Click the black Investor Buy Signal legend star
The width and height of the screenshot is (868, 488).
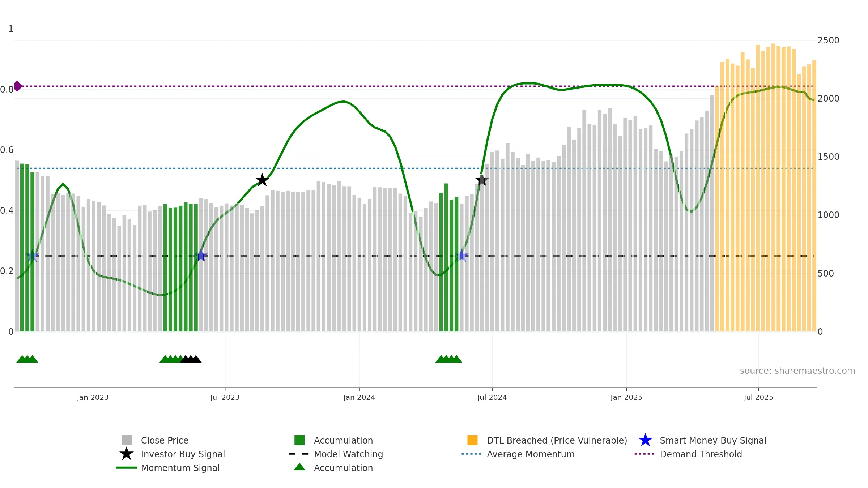click(x=127, y=454)
